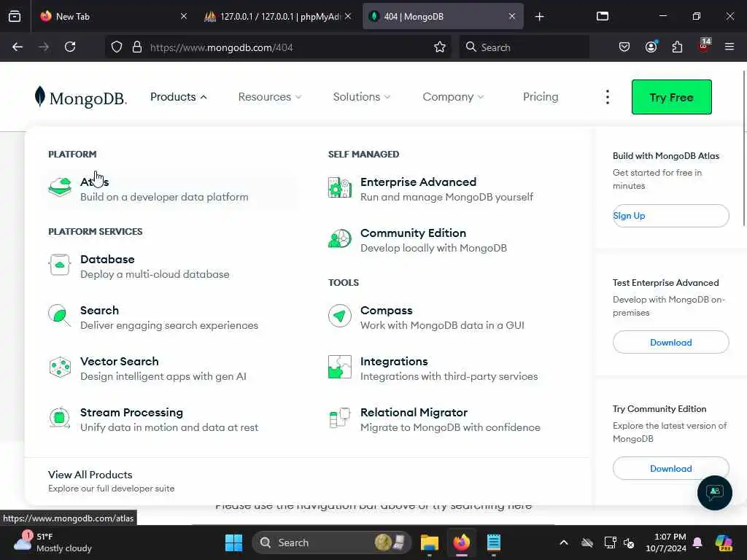Click the Sign Up button
747x560 pixels.
pos(670,216)
